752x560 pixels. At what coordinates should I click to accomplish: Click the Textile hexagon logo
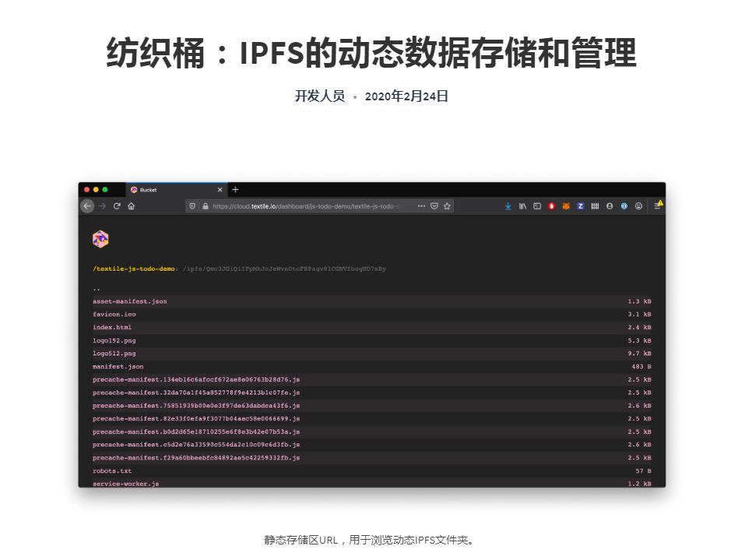click(x=100, y=239)
